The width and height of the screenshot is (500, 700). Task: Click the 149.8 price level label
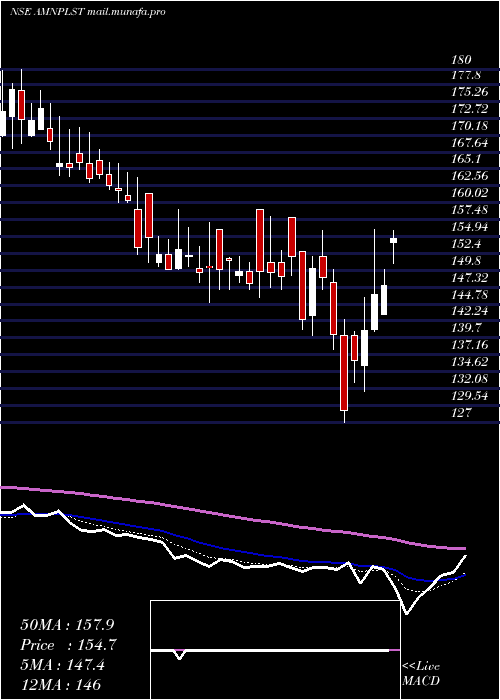466,261
